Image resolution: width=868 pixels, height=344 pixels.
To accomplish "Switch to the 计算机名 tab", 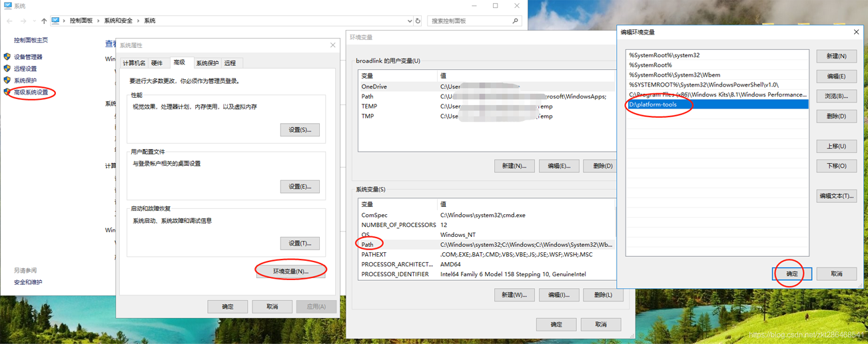I will [x=134, y=63].
